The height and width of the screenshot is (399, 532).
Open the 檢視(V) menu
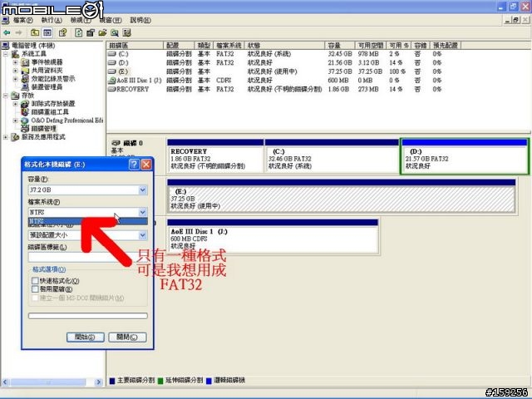click(81, 20)
